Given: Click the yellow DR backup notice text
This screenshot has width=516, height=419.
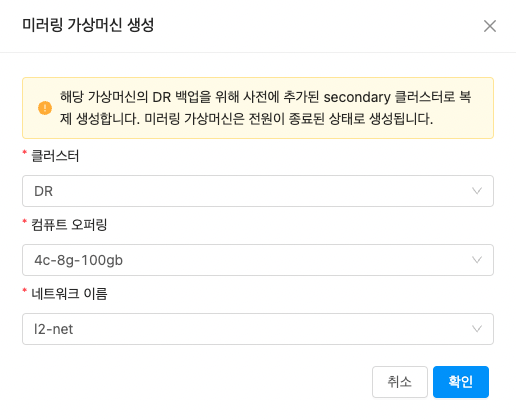Looking at the screenshot, I should [x=265, y=108].
